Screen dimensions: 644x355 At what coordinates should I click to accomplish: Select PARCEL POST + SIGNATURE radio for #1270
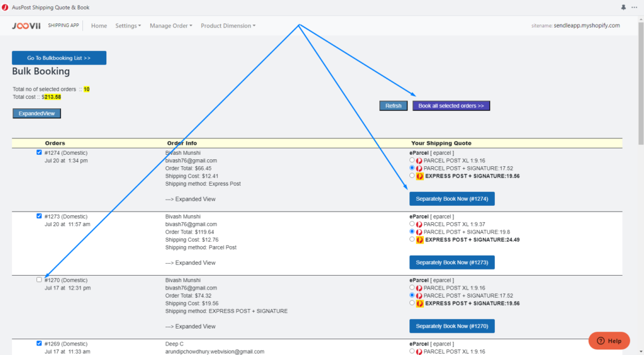click(412, 295)
